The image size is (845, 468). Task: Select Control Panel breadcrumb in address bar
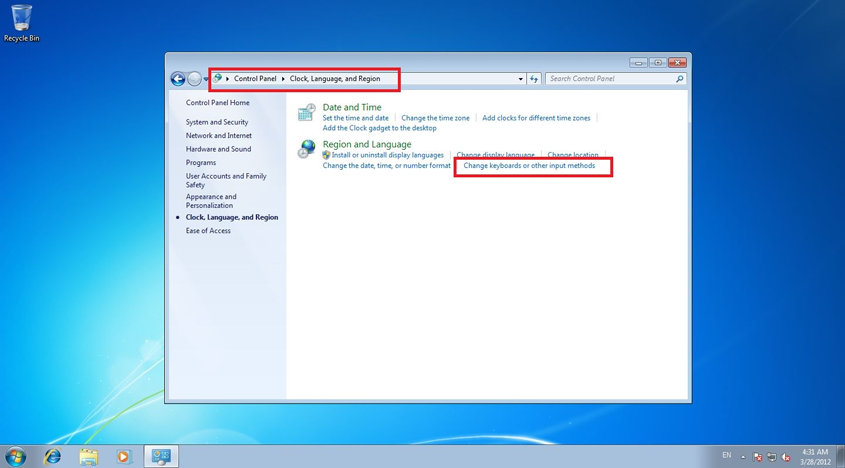pos(255,79)
